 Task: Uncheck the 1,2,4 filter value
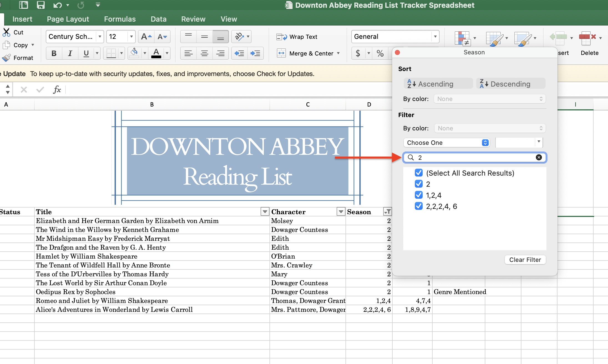click(418, 195)
